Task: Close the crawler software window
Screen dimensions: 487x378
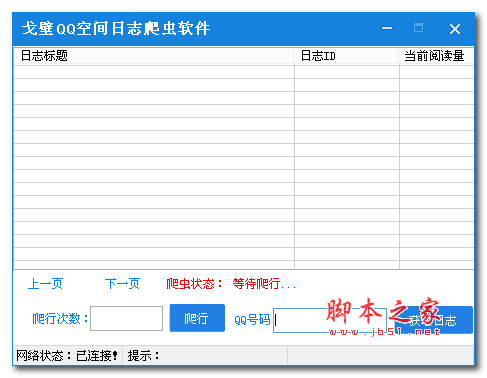Action: [455, 29]
